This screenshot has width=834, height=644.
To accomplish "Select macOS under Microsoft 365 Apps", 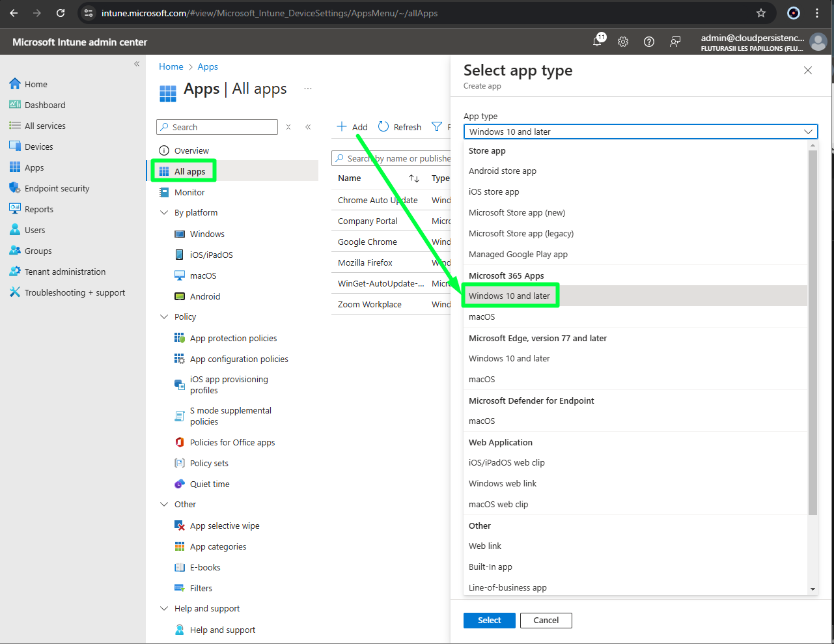I will [635, 317].
